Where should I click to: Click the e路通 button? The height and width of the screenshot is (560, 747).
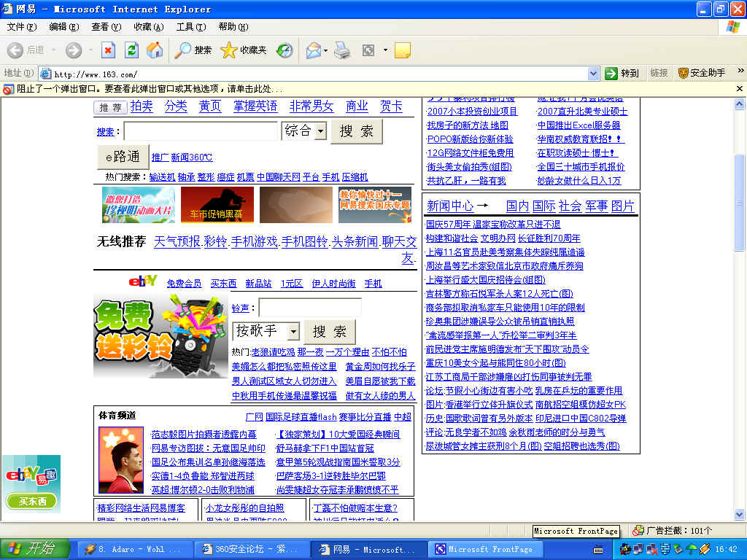pos(123,157)
